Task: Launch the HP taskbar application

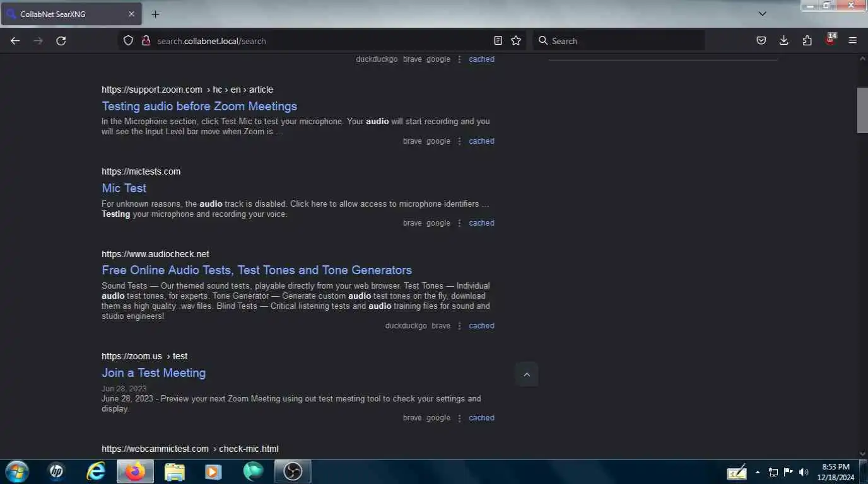Action: [x=56, y=471]
